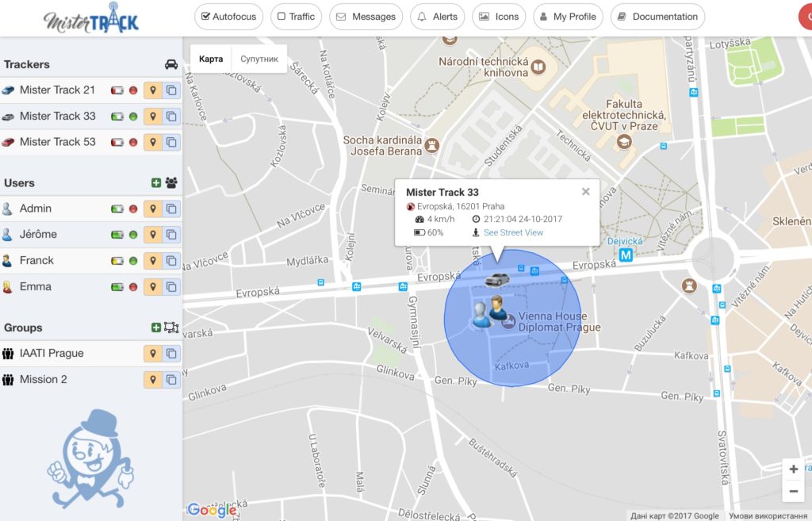Viewport: 812px width, 521px height.
Task: Open Documentation
Action: coord(657,17)
